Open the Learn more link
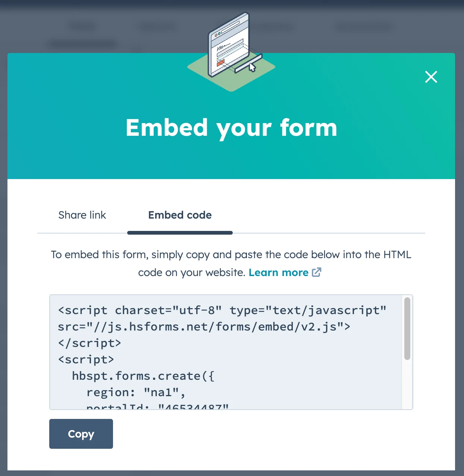This screenshot has height=476, width=464. tap(279, 272)
